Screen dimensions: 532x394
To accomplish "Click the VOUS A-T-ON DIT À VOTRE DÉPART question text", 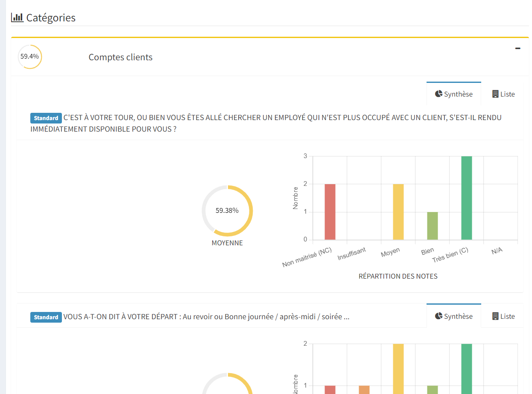I will click(x=207, y=317).
